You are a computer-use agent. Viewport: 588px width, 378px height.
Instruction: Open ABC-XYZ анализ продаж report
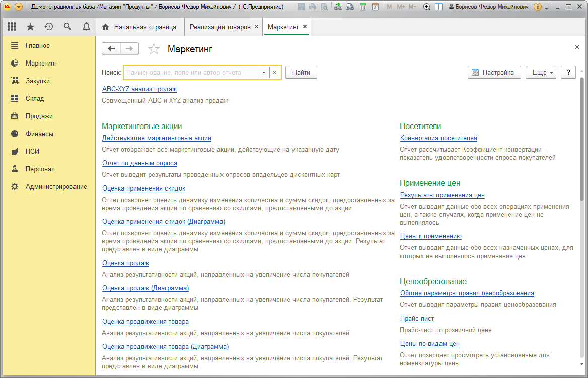139,89
